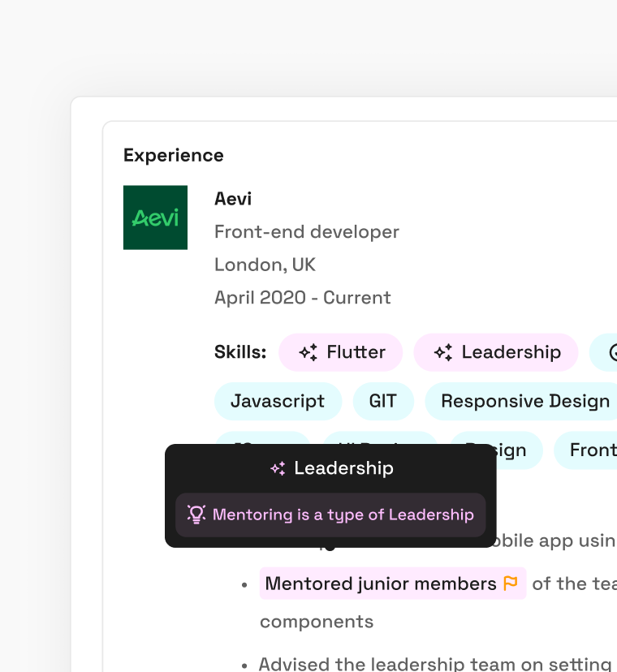617x672 pixels.
Task: Click the Aevi company logo
Action: point(155,218)
